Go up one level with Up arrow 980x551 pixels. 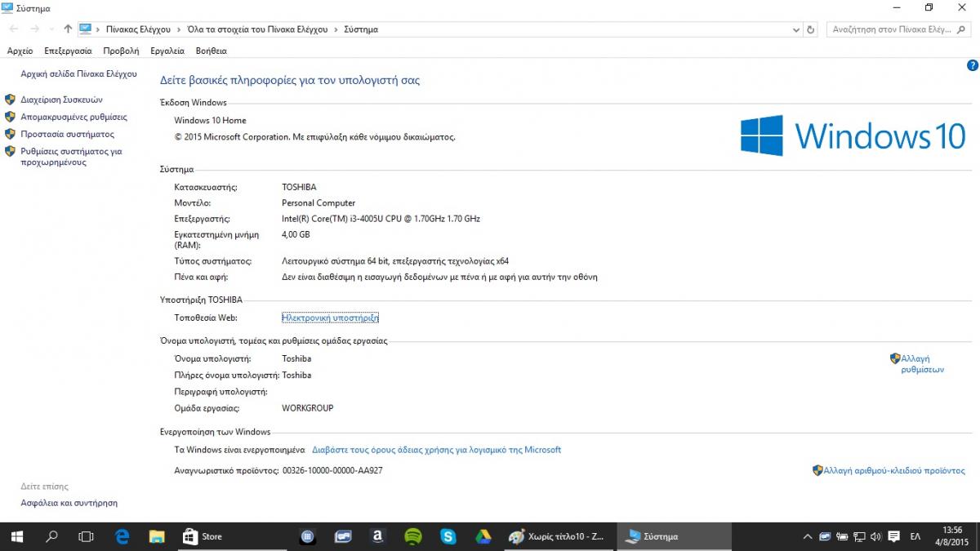click(x=68, y=29)
